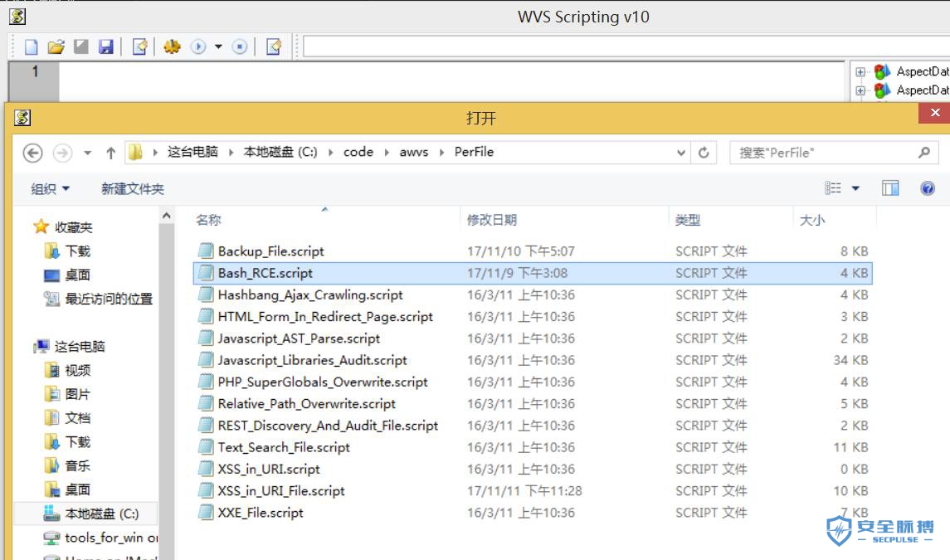Click 新建文件夹 button
The height and width of the screenshot is (560, 950).
[133, 189]
